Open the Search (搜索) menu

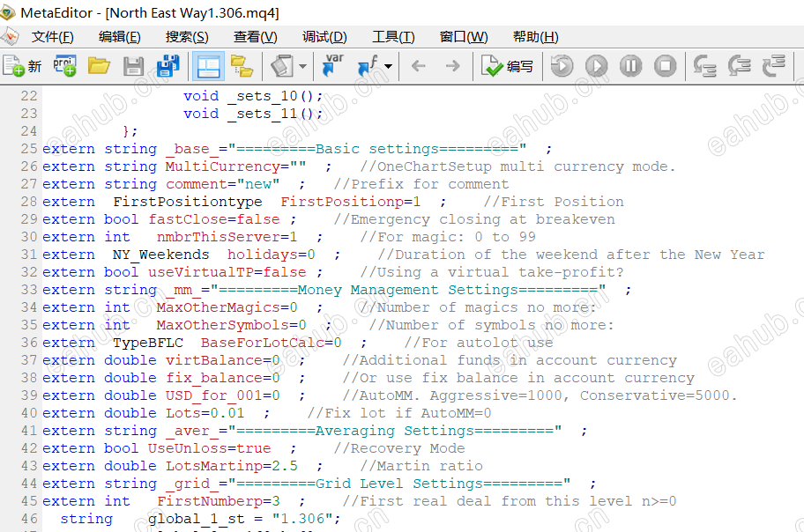(187, 37)
